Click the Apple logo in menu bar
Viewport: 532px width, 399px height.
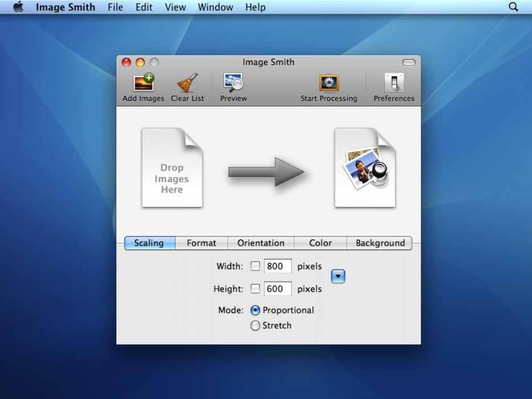18,7
